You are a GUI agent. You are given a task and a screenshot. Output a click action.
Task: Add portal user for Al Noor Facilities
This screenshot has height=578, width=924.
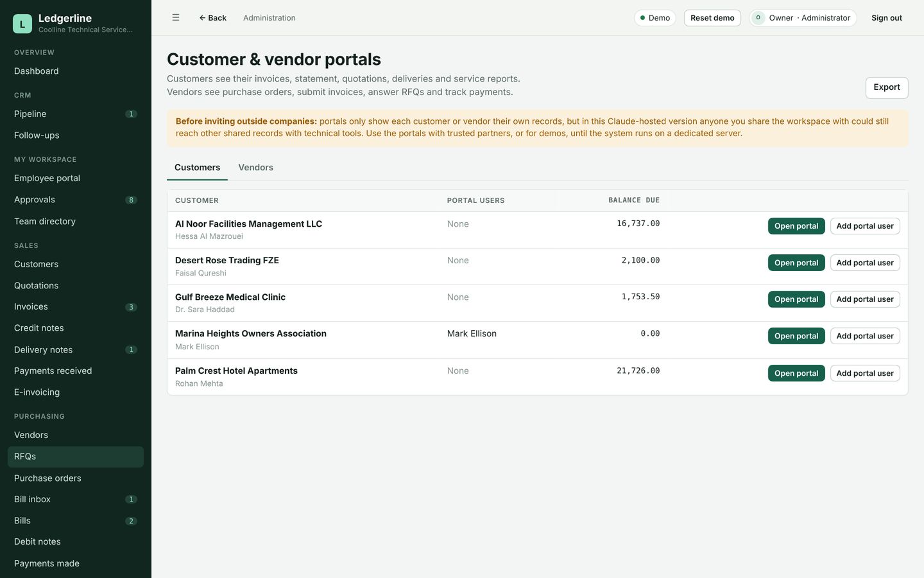point(865,226)
